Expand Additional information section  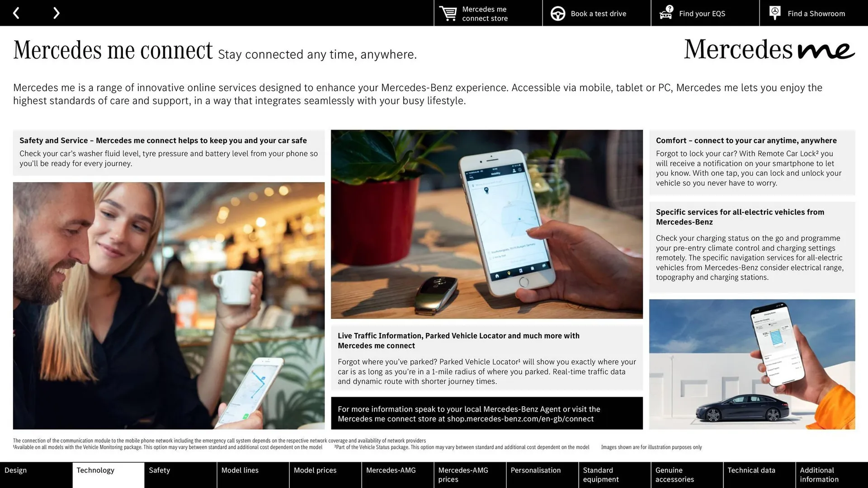tap(830, 475)
